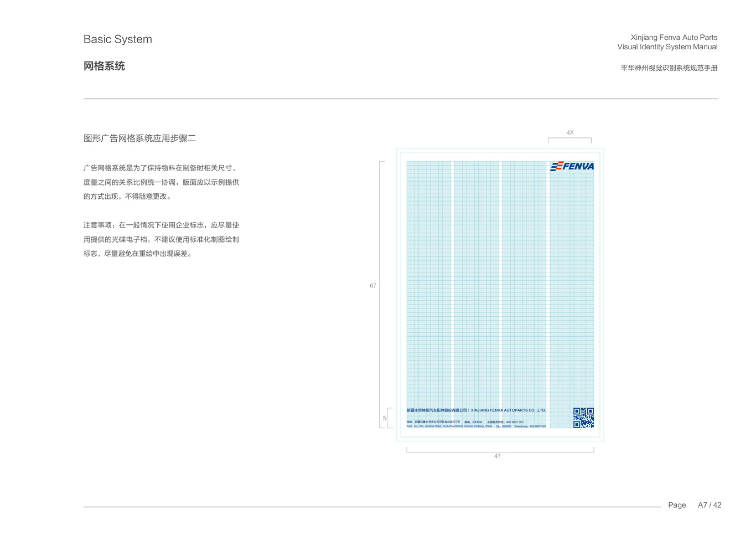
Task: Click the company name 'XINJIANG FENVA AUTOPARTS CO.,LTD.'
Action: coord(509,410)
